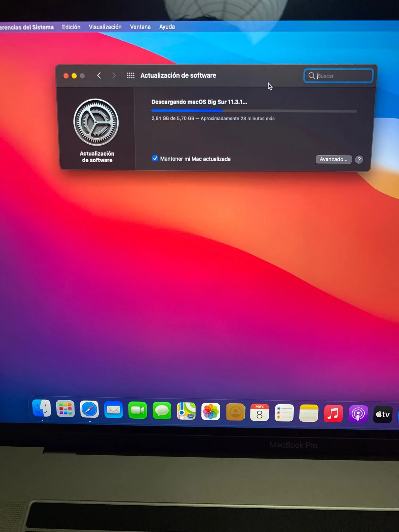Open help with the question mark button
Viewport: 399px width, 532px height.
click(x=359, y=159)
